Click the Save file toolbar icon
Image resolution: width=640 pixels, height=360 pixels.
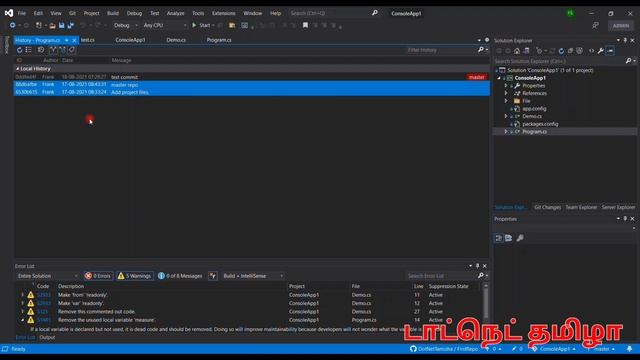pyautogui.click(x=62, y=25)
